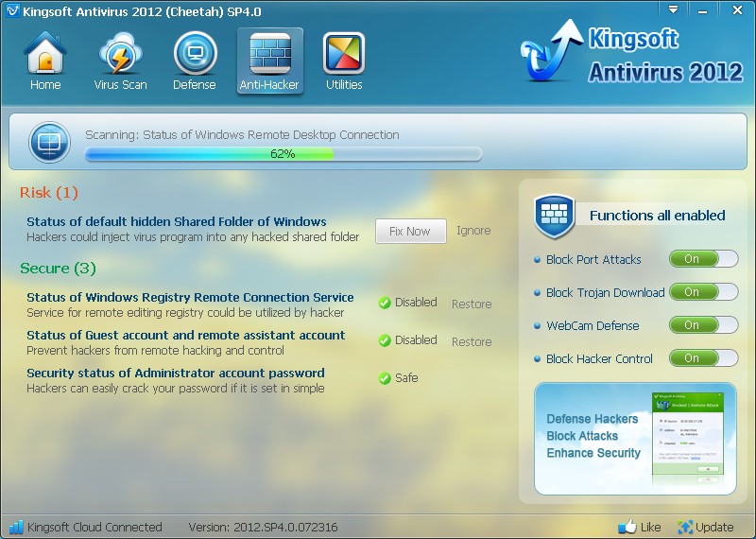Restore the Guest account and remote assistant status
This screenshot has height=539, width=756.
[x=472, y=341]
